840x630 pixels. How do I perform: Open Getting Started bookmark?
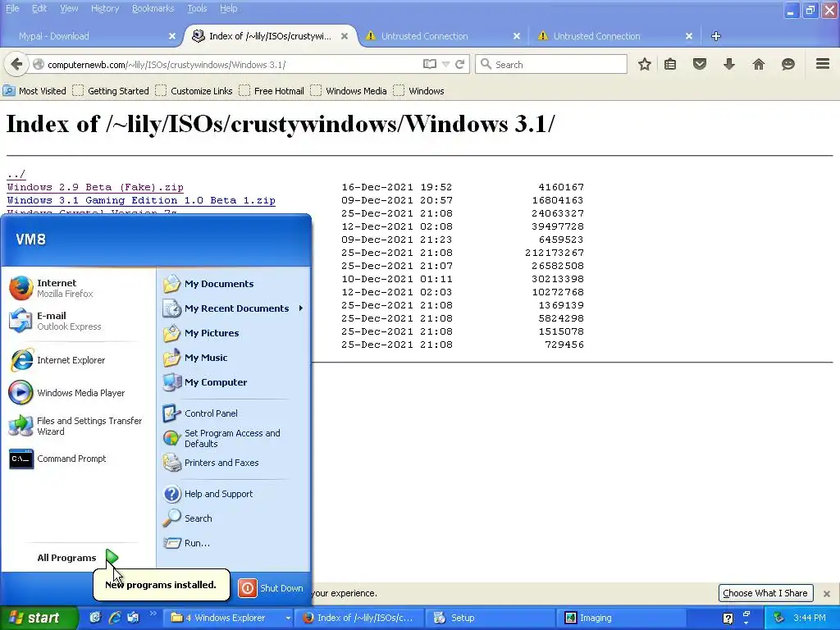(x=111, y=90)
